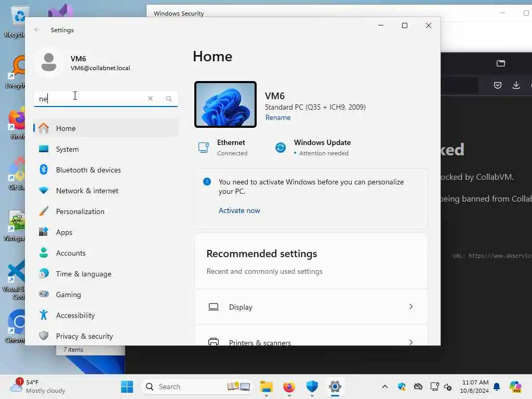This screenshot has height=399, width=532.
Task: Open Copilot preview icon in taskbar
Action: tap(515, 387)
